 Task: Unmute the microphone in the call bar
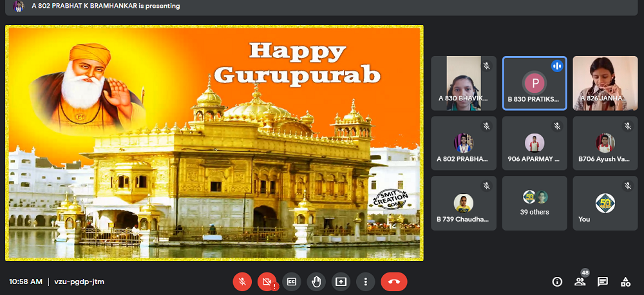242,281
